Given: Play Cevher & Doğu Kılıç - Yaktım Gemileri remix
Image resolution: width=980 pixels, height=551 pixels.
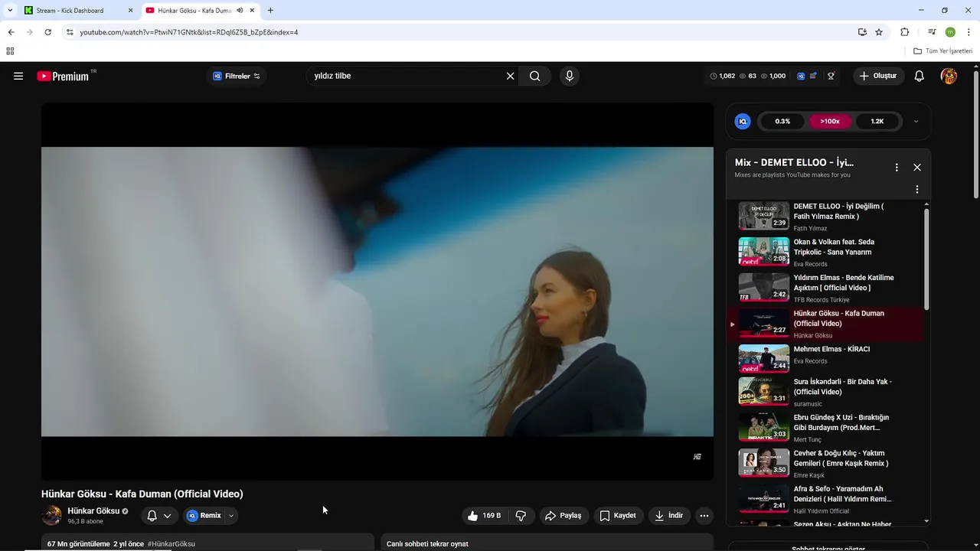Looking at the screenshot, I should coord(825,463).
